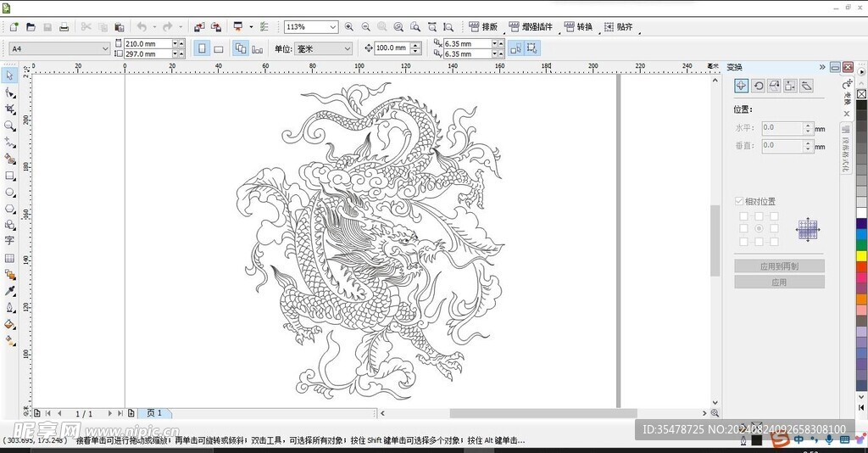Select the center anchor point radio button
This screenshot has height=453, width=868.
tap(759, 229)
